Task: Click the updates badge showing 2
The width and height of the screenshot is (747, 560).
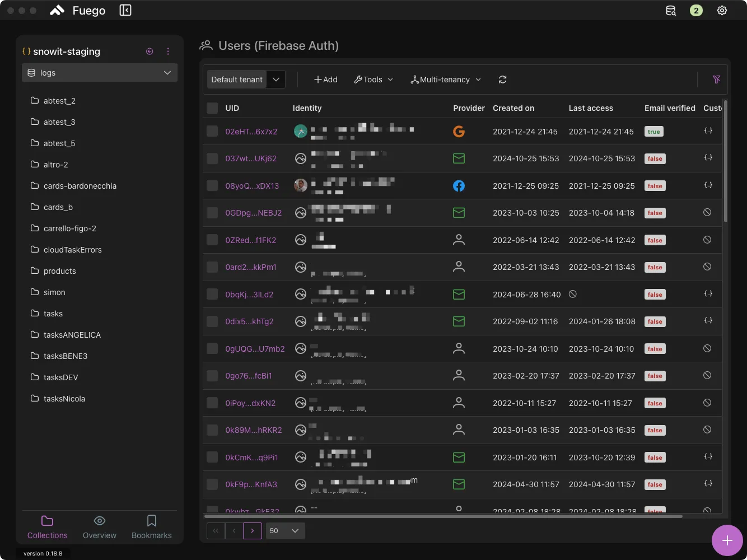Action: pyautogui.click(x=696, y=10)
